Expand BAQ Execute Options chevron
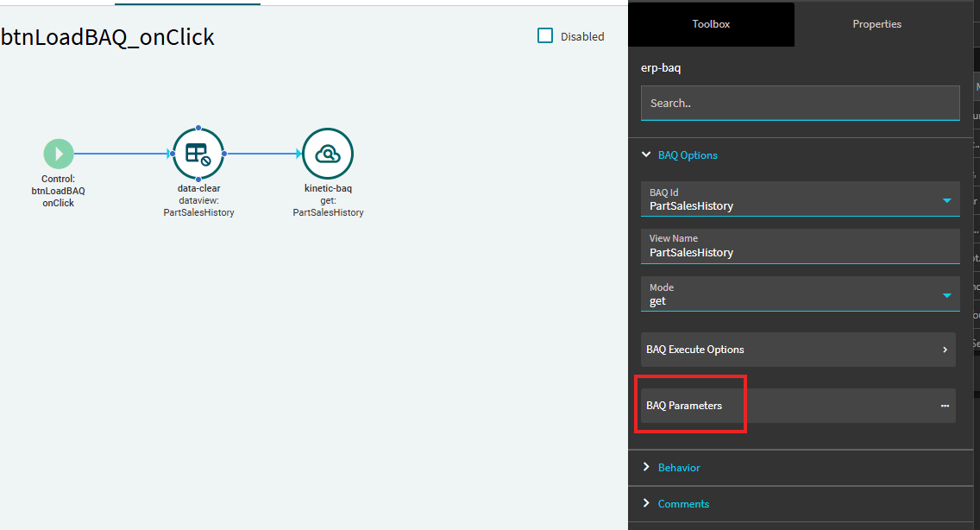Screen dimensions: 980x530 click(x=945, y=350)
